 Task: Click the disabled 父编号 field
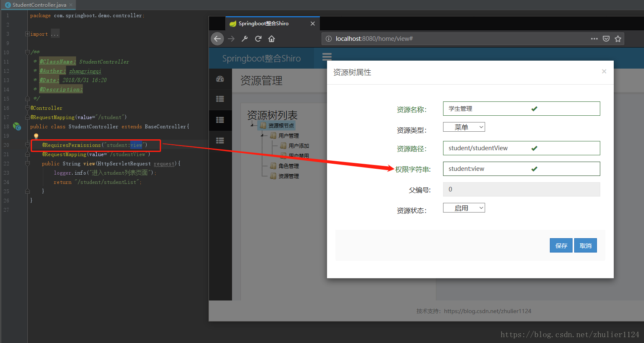tap(521, 189)
